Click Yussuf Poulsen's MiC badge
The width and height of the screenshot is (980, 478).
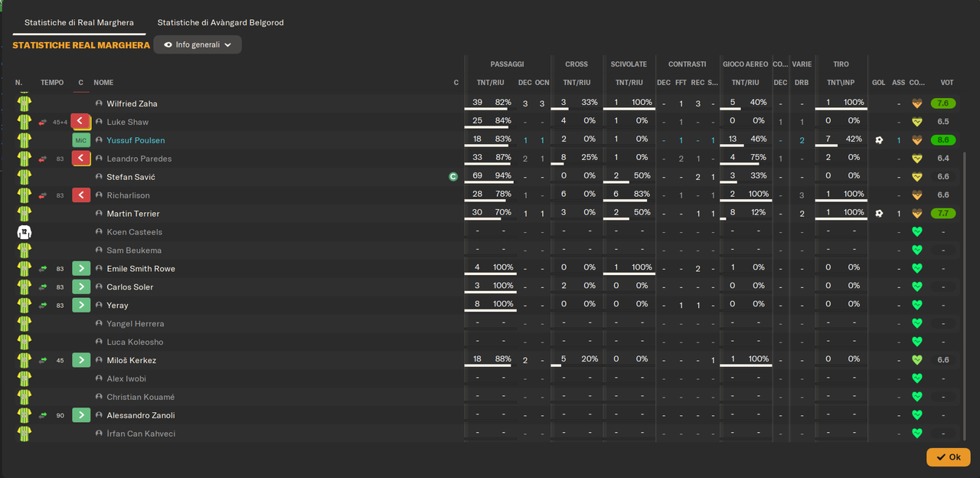[81, 140]
